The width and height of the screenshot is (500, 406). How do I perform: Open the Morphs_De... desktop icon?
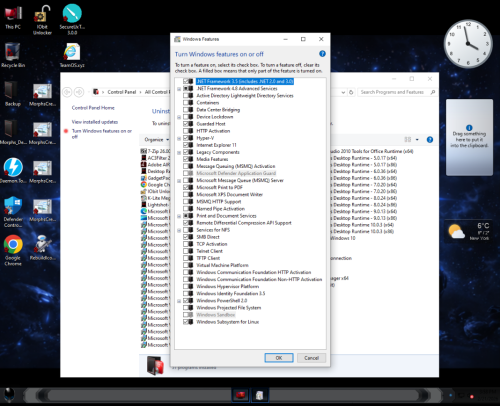pyautogui.click(x=13, y=133)
